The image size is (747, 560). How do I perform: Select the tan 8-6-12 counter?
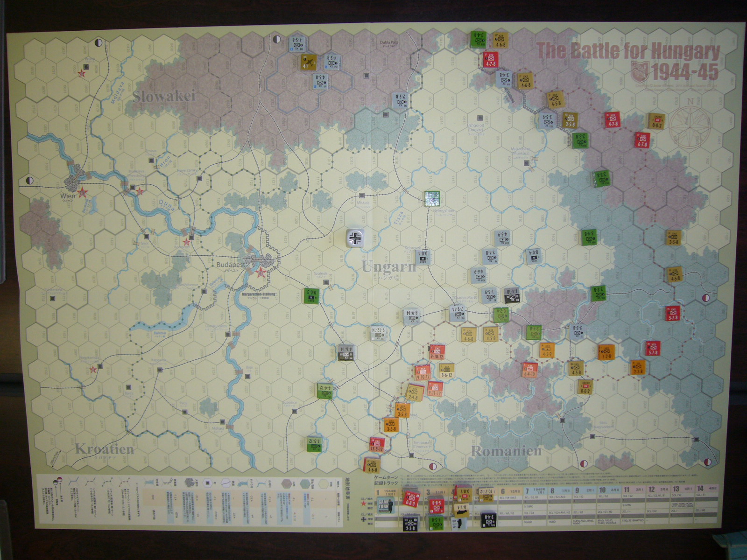446,371
